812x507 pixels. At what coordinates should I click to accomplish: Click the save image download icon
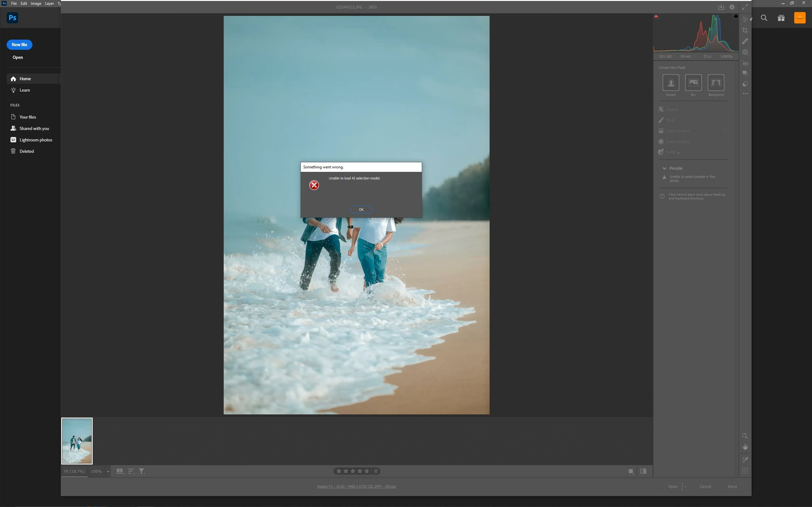point(721,7)
